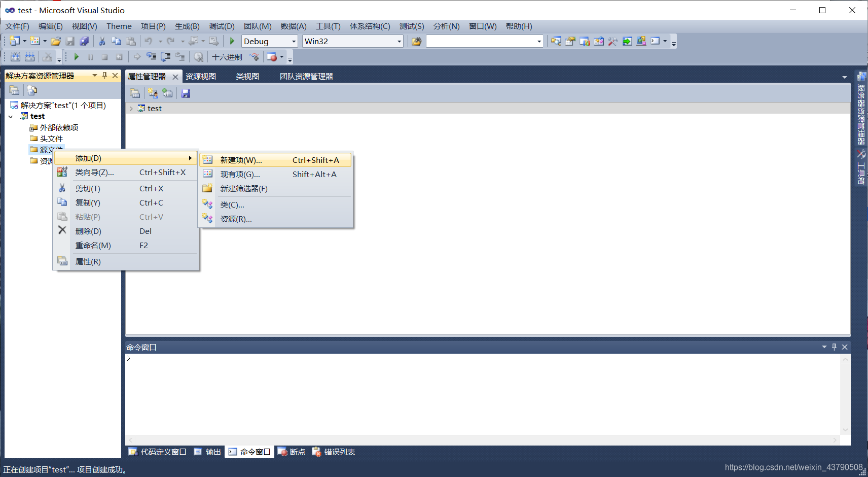The image size is (868, 477).
Task: Open the Solution Explorer window position dropdown arrow
Action: pos(95,76)
